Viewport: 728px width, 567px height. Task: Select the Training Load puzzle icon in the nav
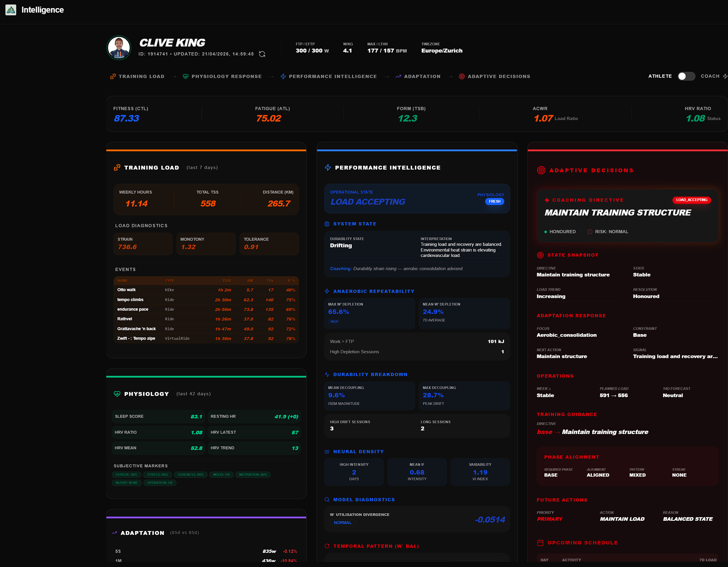(113, 76)
